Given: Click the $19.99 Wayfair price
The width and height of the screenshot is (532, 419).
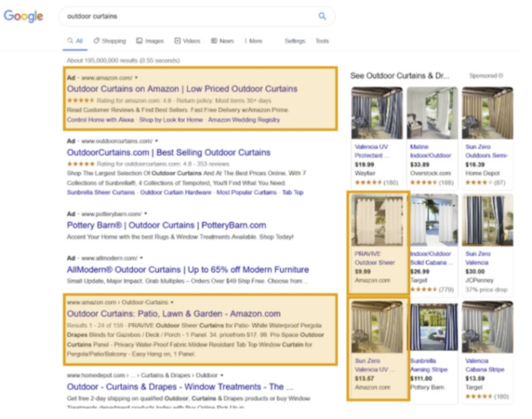Looking at the screenshot, I should tap(364, 164).
